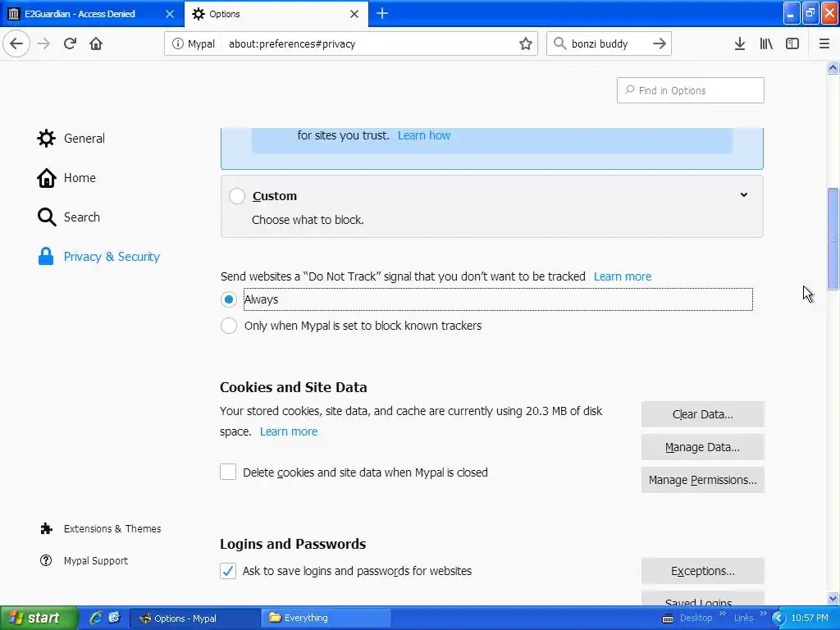Open the hamburger application menu
The image size is (840, 630).
824,44
